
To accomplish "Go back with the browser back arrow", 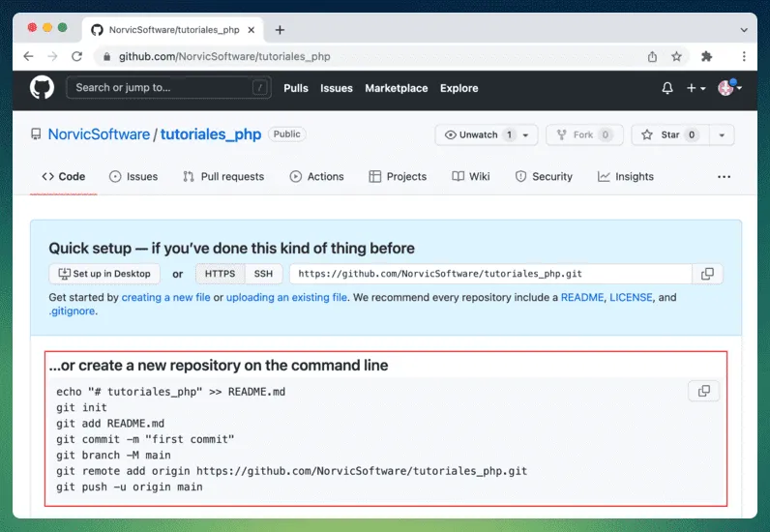I will [28, 56].
